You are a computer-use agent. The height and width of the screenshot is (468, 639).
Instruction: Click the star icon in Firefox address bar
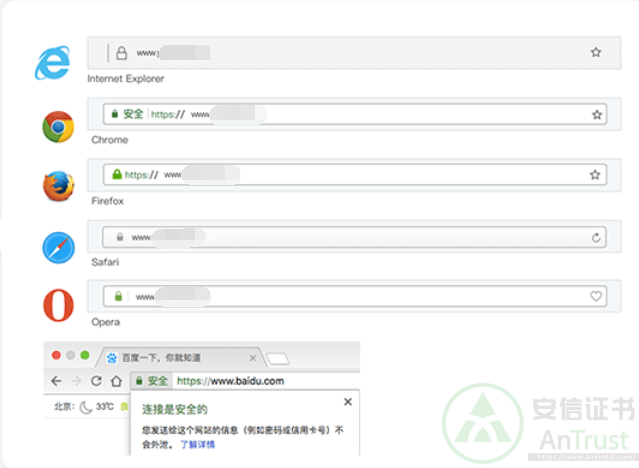pyautogui.click(x=596, y=175)
